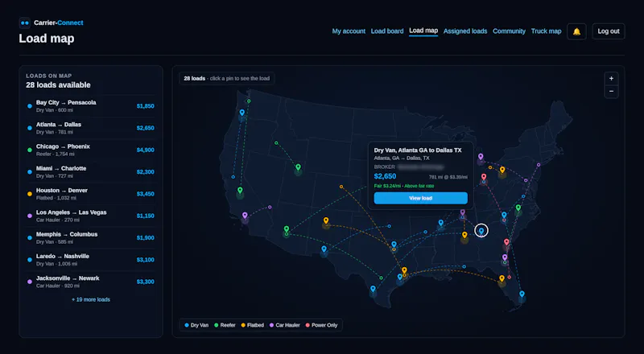Select the Los Angeles → Las Vegas load
644x354 pixels.
point(91,216)
